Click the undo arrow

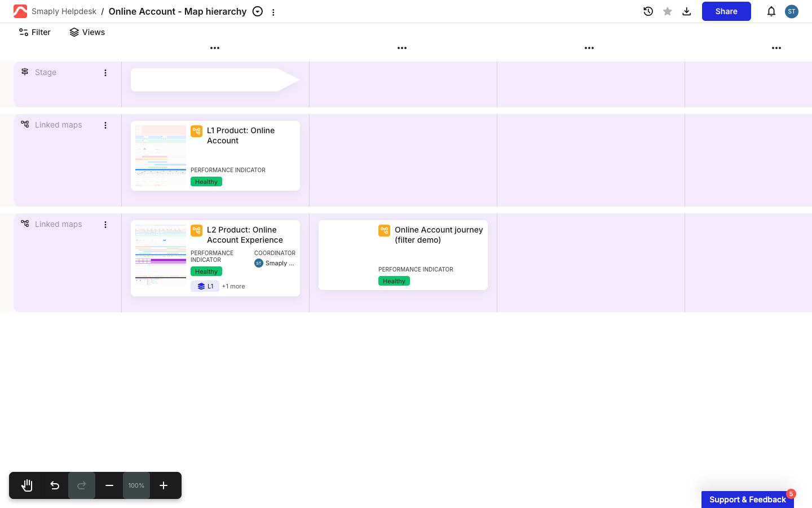[55, 485]
